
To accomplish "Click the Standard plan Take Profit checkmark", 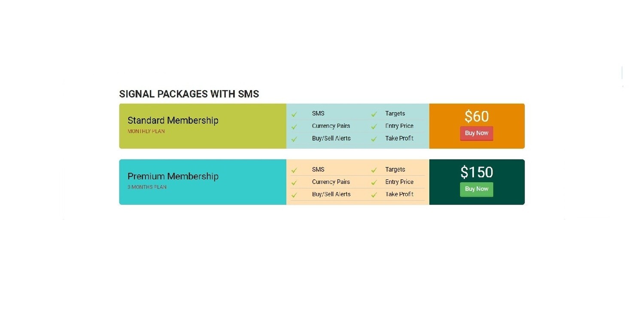I will pos(374,139).
